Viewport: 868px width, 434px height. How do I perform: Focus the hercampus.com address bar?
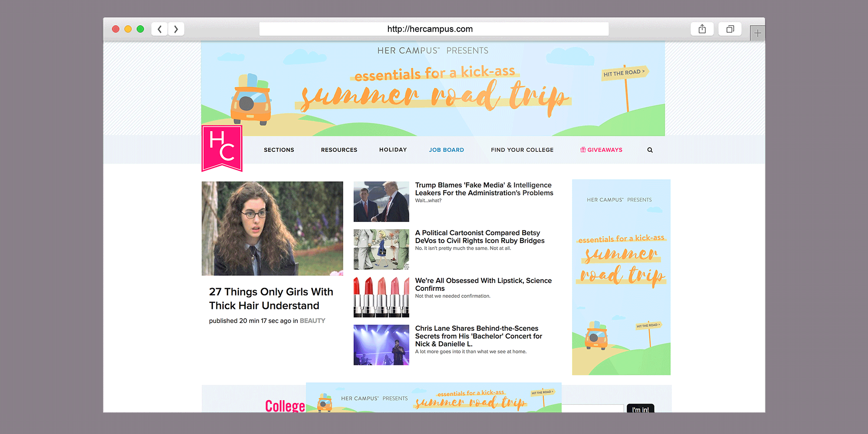click(x=434, y=29)
